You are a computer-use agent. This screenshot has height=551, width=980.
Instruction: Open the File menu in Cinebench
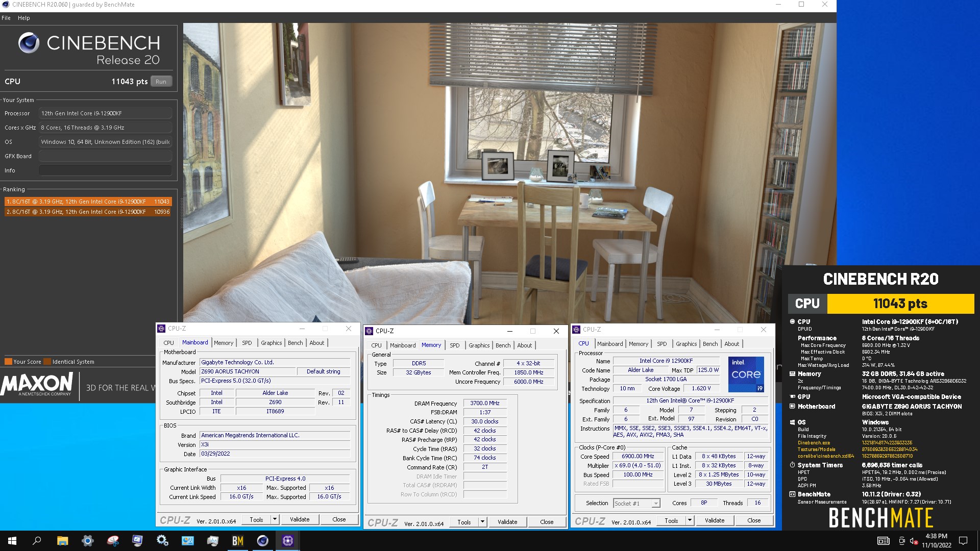point(6,18)
